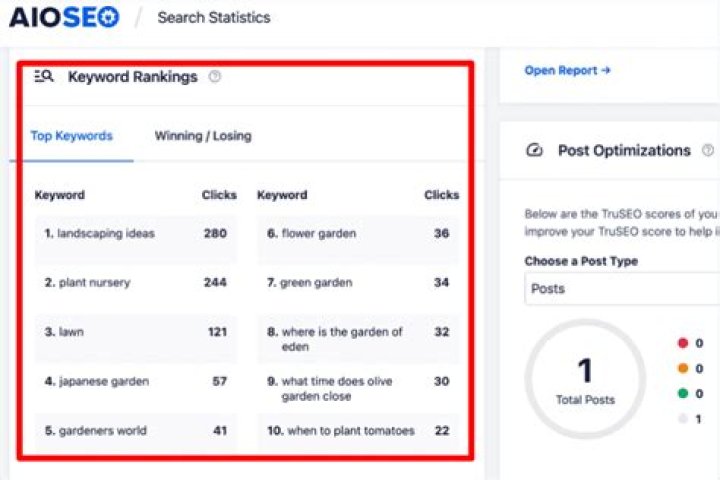This screenshot has width=720, height=480.
Task: Click the green score legend dot
Action: click(683, 393)
